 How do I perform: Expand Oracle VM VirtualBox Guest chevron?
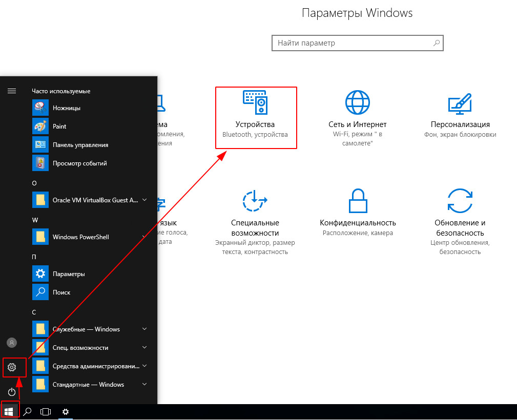(x=144, y=200)
